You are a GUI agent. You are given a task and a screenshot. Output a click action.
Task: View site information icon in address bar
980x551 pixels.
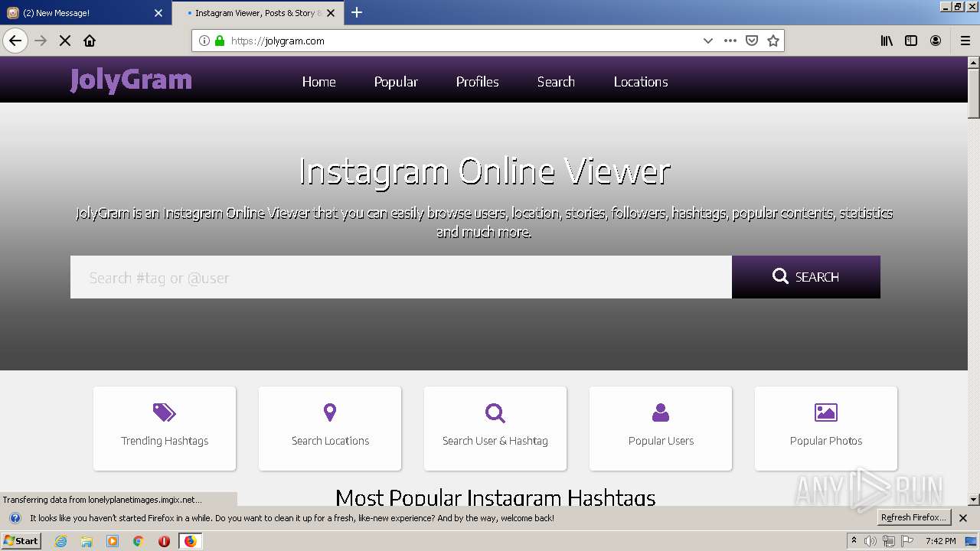204,41
